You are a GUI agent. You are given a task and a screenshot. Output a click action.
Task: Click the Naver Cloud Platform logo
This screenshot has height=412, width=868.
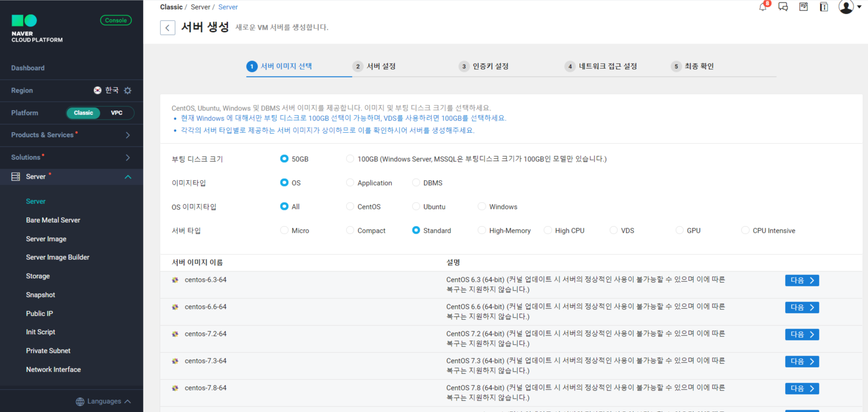pyautogui.click(x=37, y=29)
